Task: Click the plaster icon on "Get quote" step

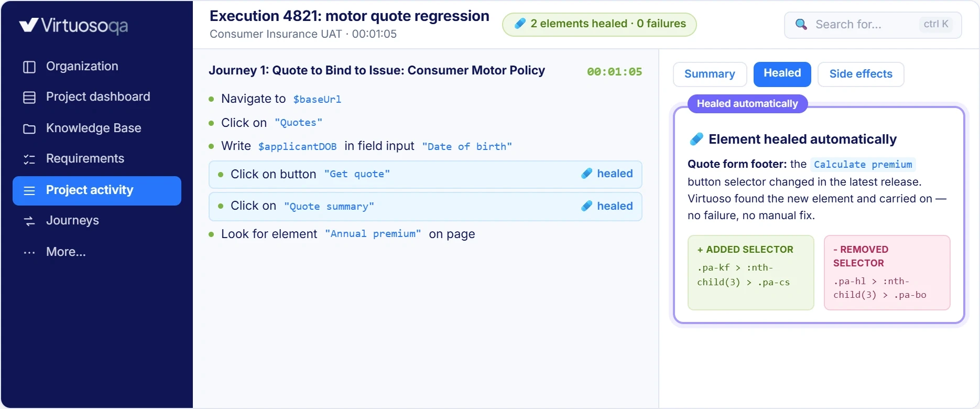Action: 586,174
